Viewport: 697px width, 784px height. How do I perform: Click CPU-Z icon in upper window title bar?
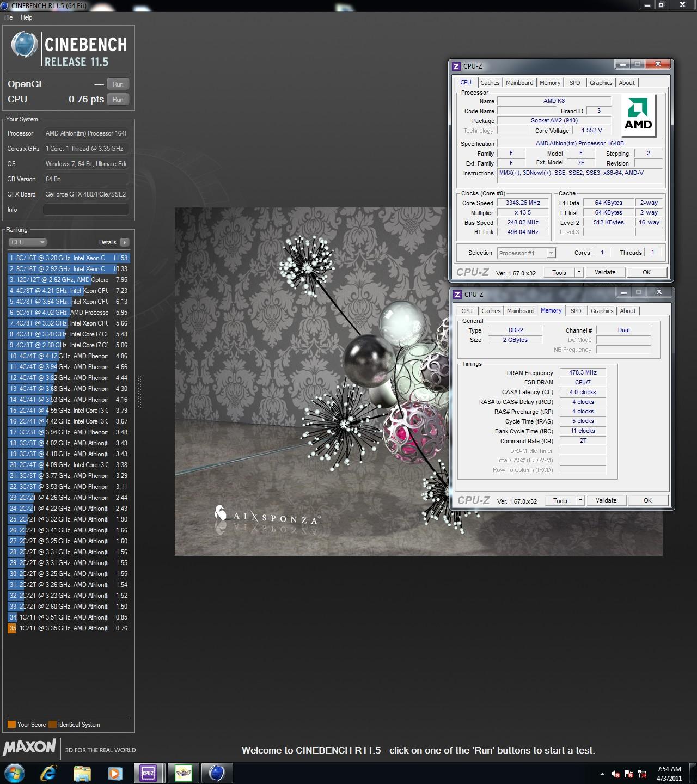[x=456, y=66]
